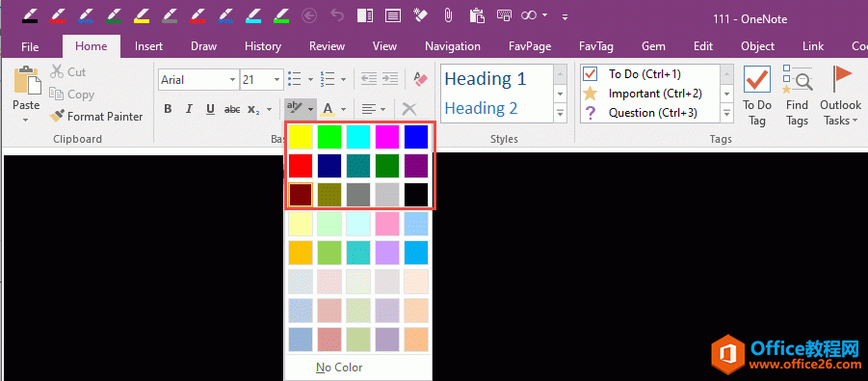The image size is (868, 381).
Task: Switch to the Draw tab
Action: (203, 46)
